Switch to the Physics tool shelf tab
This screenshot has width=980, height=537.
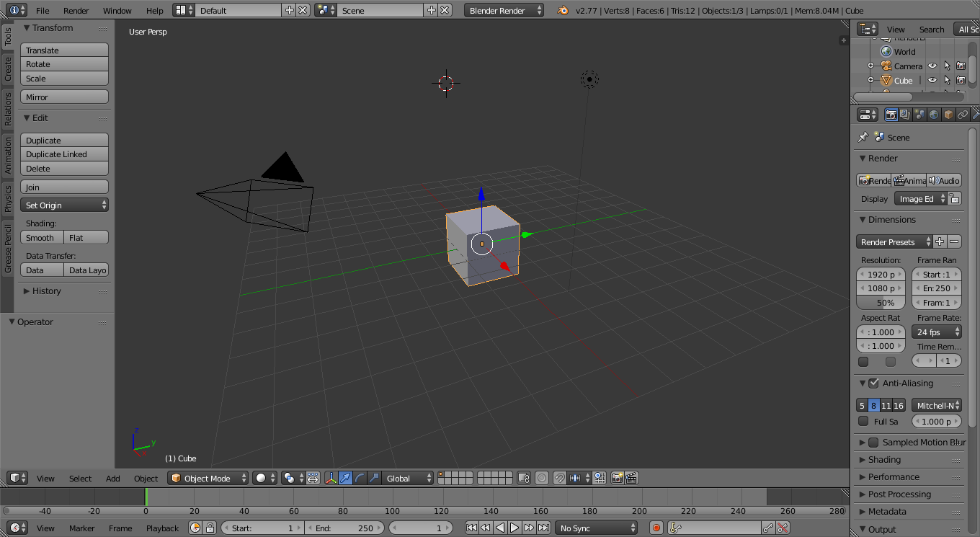[x=8, y=198]
